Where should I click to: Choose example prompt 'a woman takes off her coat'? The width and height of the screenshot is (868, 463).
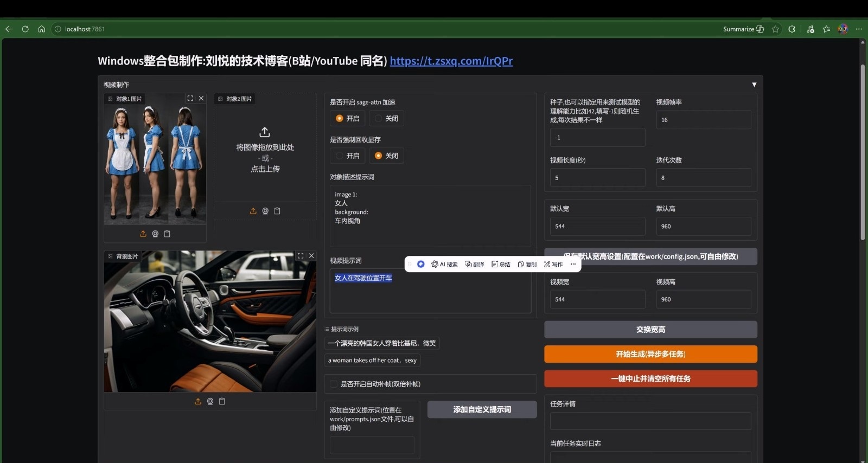pos(372,360)
